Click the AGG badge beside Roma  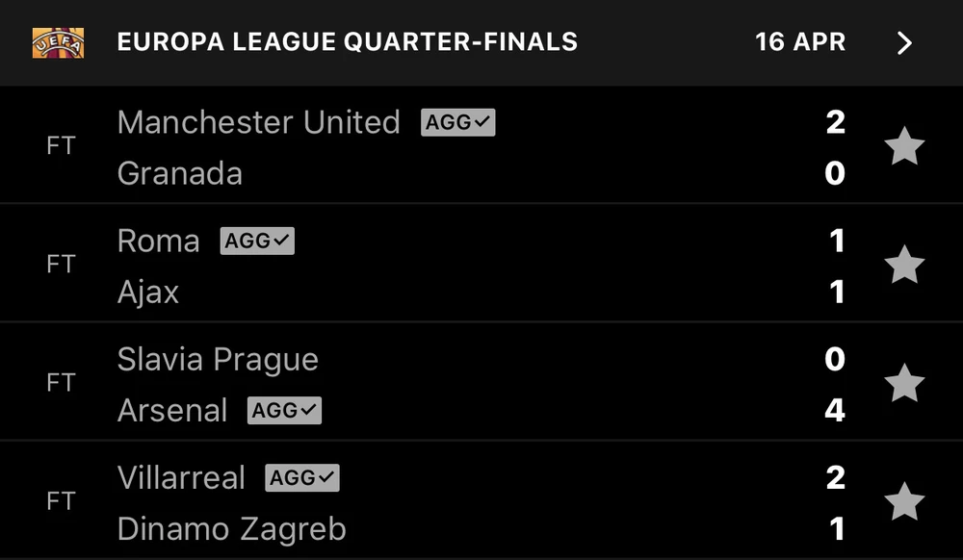[x=257, y=241]
